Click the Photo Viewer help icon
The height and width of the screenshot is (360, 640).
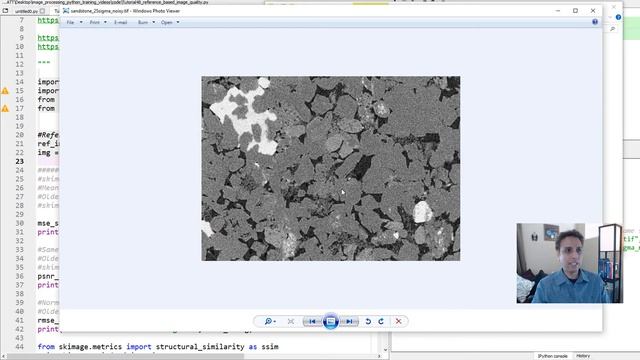click(x=595, y=22)
